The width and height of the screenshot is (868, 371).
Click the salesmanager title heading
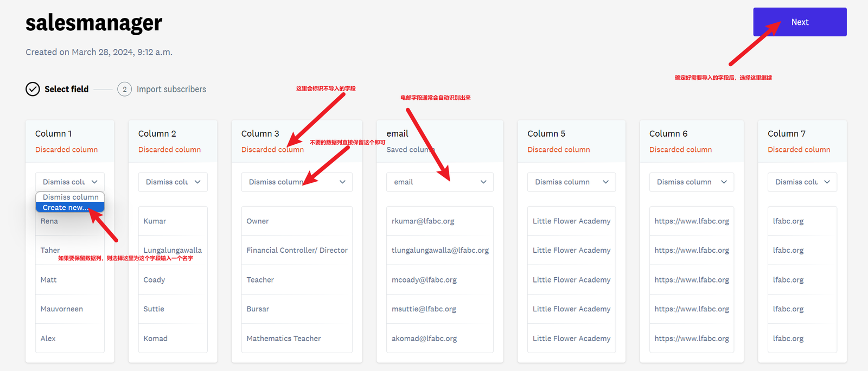coord(94,23)
